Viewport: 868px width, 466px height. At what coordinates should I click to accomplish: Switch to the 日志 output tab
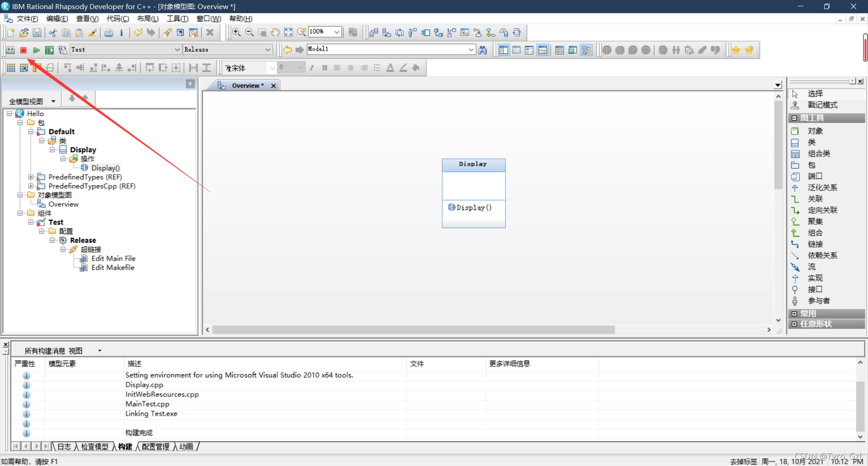pyautogui.click(x=64, y=447)
